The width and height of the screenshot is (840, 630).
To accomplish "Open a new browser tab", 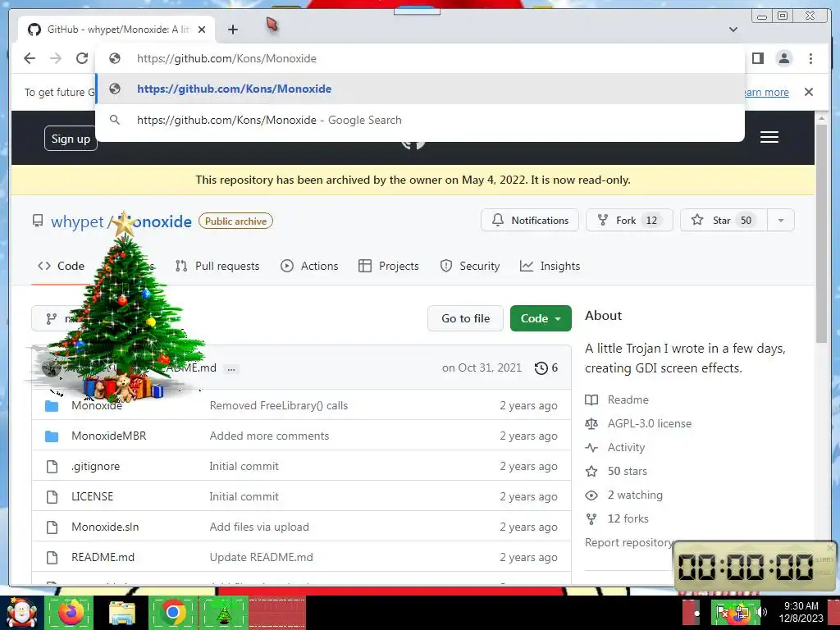I will coord(232,30).
